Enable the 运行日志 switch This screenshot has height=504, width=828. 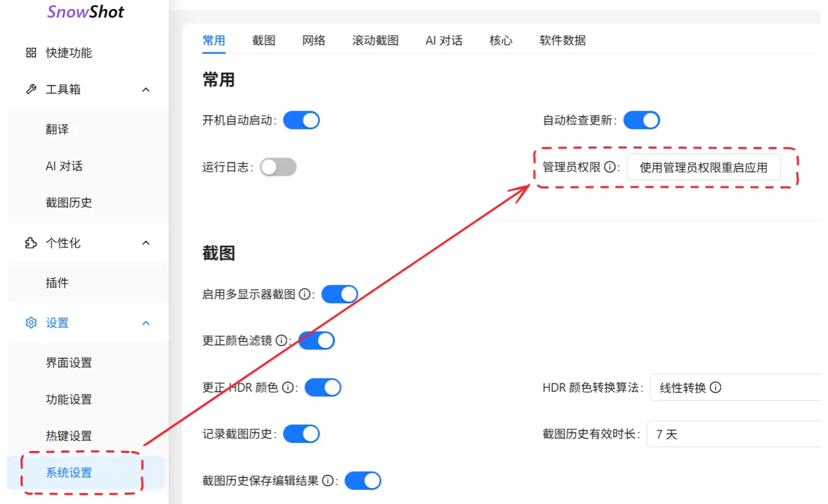pyautogui.click(x=278, y=167)
